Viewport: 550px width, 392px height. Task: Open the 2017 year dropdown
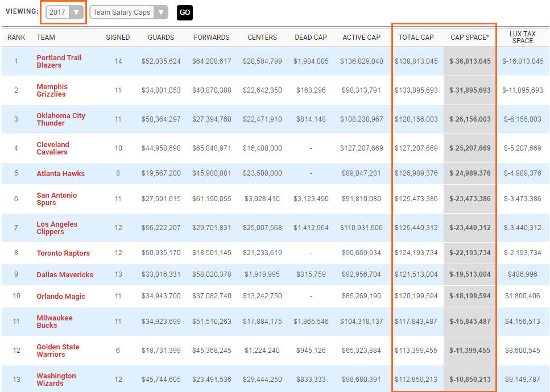[64, 12]
